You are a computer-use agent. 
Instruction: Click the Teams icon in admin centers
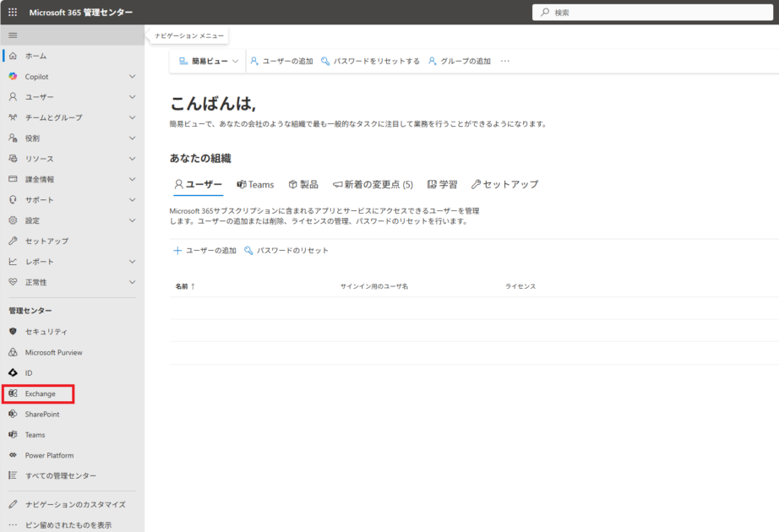13,435
